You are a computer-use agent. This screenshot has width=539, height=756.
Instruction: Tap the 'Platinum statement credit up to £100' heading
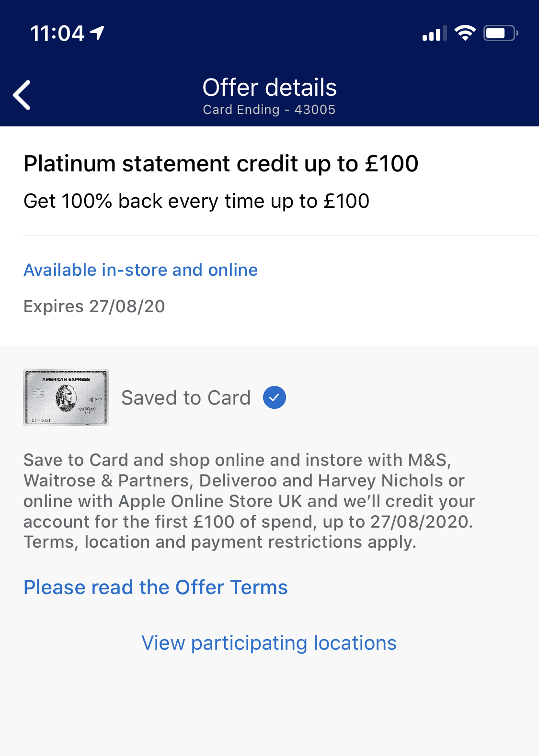(221, 164)
